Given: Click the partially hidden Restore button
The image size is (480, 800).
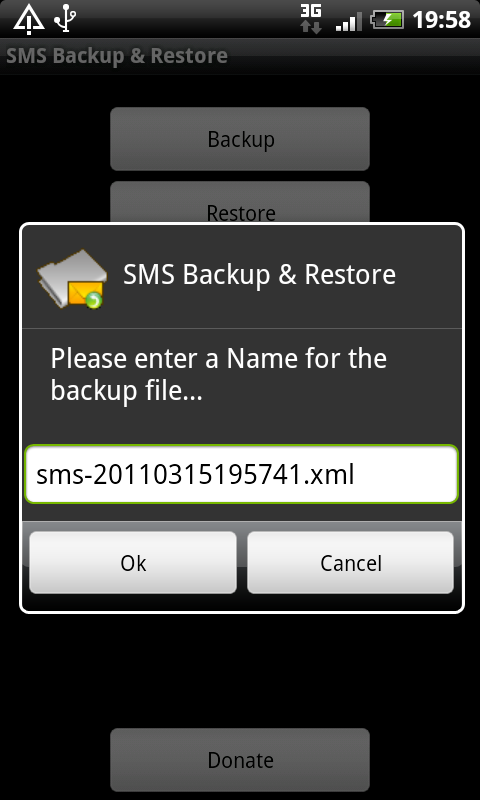Looking at the screenshot, I should pyautogui.click(x=240, y=203).
